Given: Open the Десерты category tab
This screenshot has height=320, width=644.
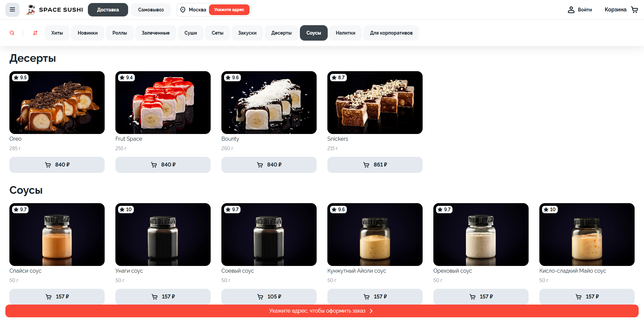Looking at the screenshot, I should pos(281,33).
